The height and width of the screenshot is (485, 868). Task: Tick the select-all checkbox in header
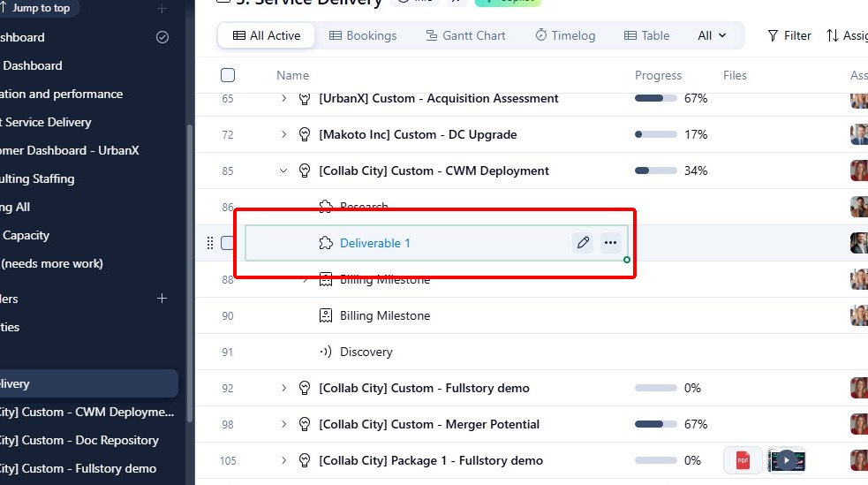228,75
